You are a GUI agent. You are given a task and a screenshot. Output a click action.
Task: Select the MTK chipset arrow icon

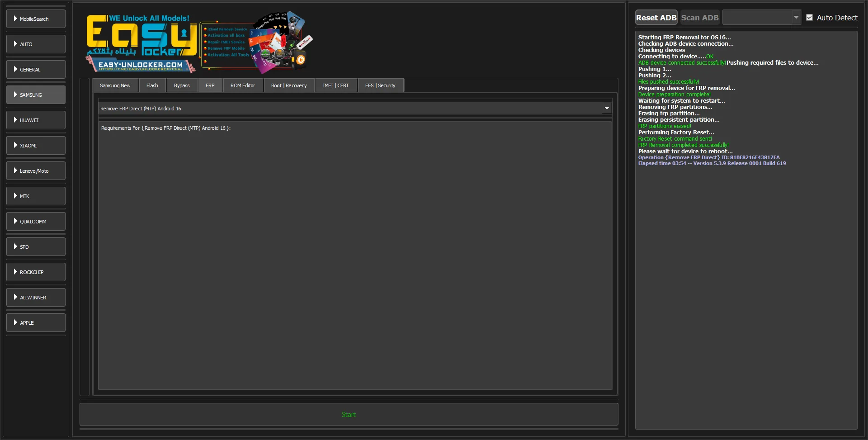coord(15,196)
